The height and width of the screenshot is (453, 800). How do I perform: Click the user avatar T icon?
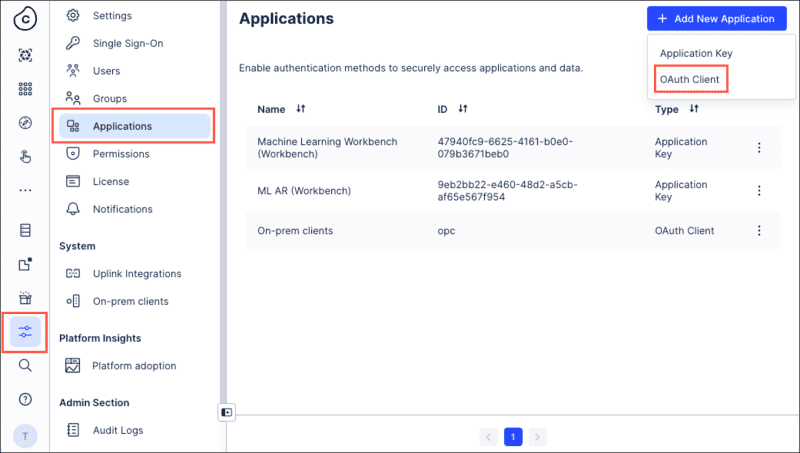[25, 435]
